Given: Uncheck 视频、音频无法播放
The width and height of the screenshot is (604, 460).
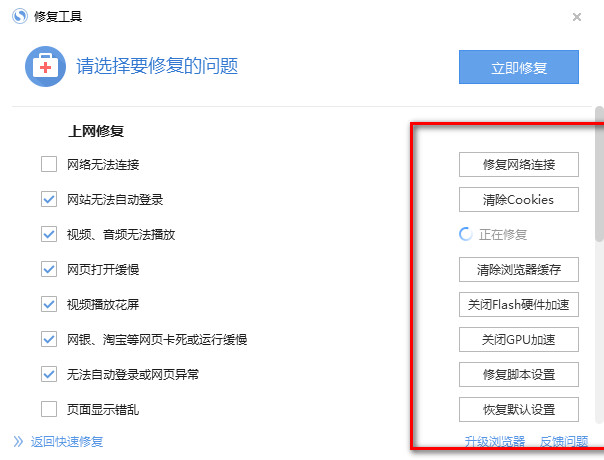Looking at the screenshot, I should (49, 234).
